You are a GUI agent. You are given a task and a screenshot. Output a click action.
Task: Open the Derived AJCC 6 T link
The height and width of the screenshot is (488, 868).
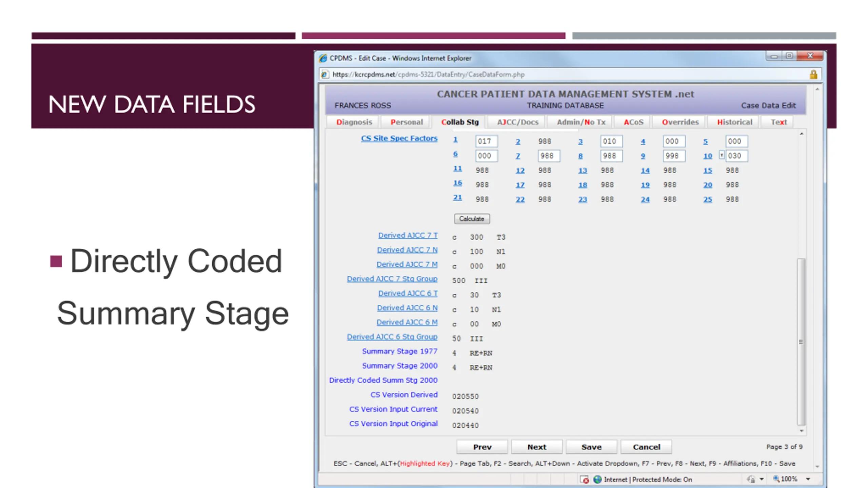point(408,293)
